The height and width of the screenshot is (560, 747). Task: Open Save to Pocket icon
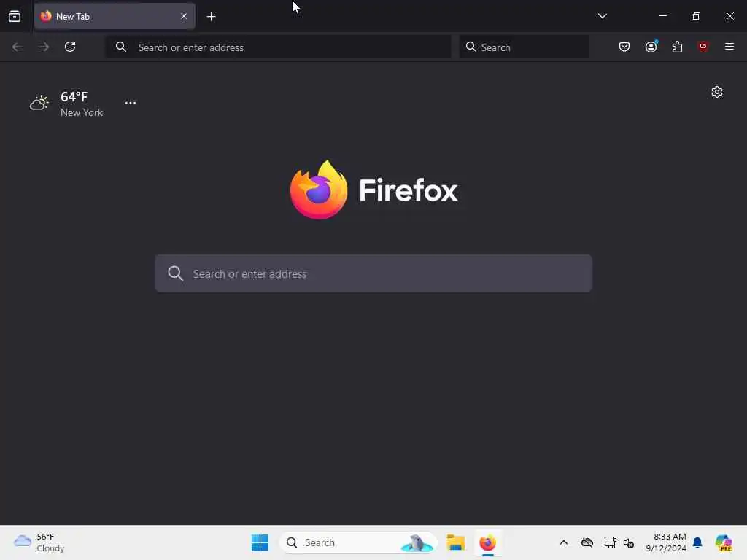coord(624,47)
